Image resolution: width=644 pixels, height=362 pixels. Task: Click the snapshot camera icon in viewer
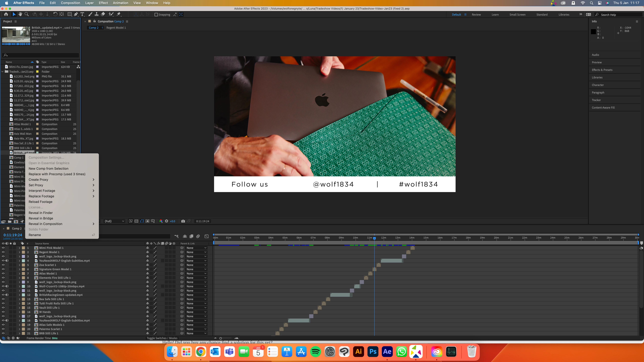point(183,221)
